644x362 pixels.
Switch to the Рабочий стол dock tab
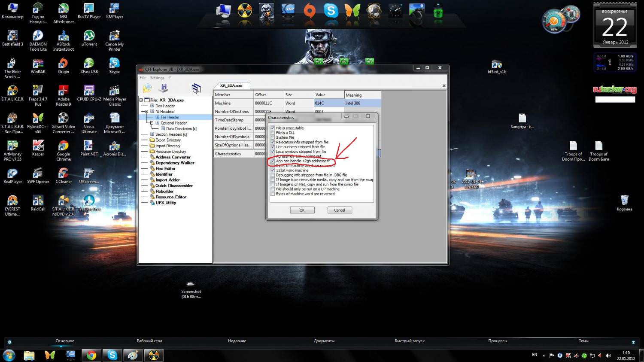149,341
